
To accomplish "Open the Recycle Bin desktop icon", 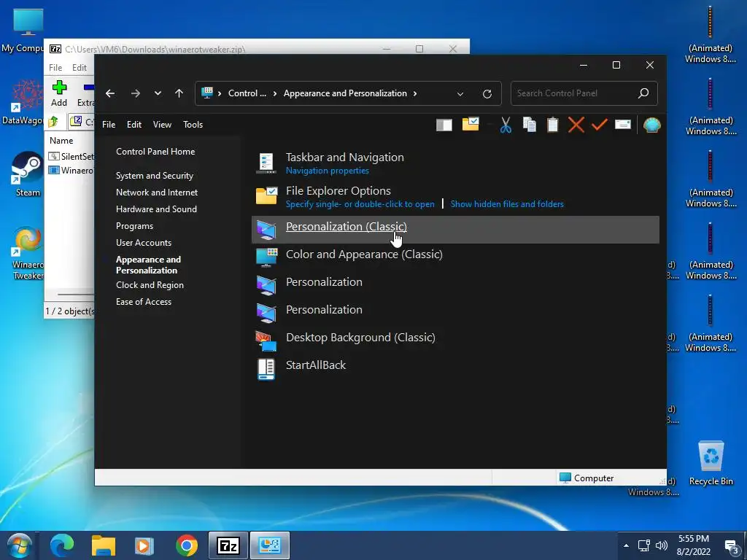I will tap(711, 463).
